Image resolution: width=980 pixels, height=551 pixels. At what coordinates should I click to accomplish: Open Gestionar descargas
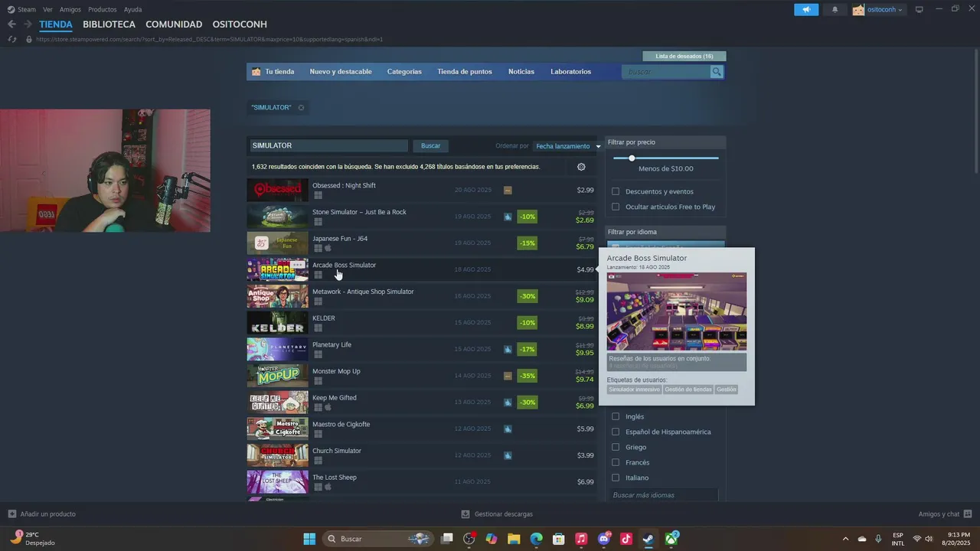(497, 514)
